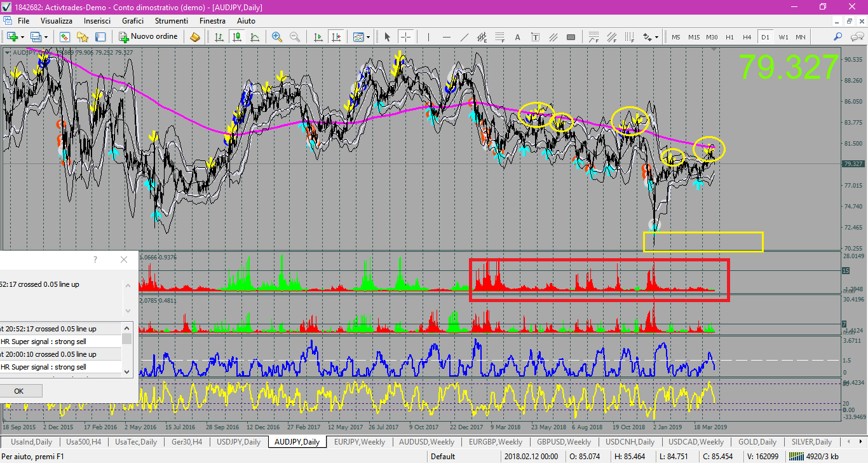The width and height of the screenshot is (868, 463).
Task: Switch to the M30 timeframe
Action: [712, 37]
